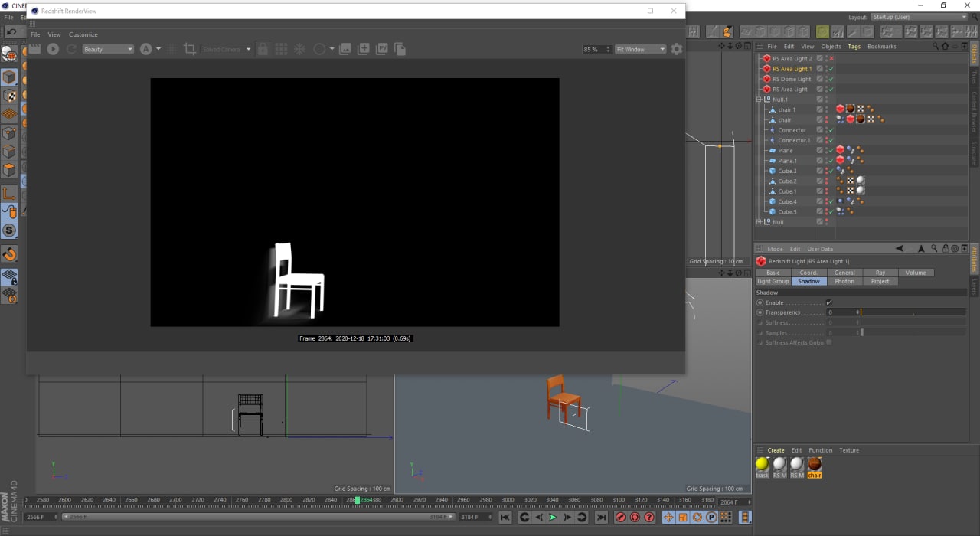Image resolution: width=980 pixels, height=536 pixels.
Task: Open the View menu in RenderView
Action: tap(54, 34)
